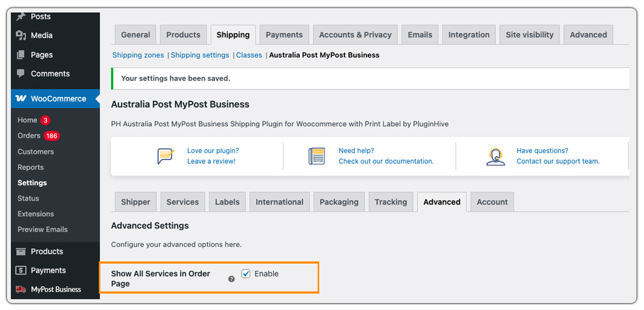Click the Home notification badge 3
644x310 pixels.
point(45,120)
